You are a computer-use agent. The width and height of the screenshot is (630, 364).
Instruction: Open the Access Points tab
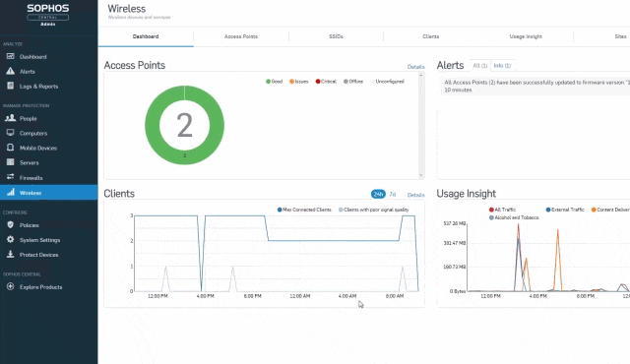pyautogui.click(x=241, y=36)
